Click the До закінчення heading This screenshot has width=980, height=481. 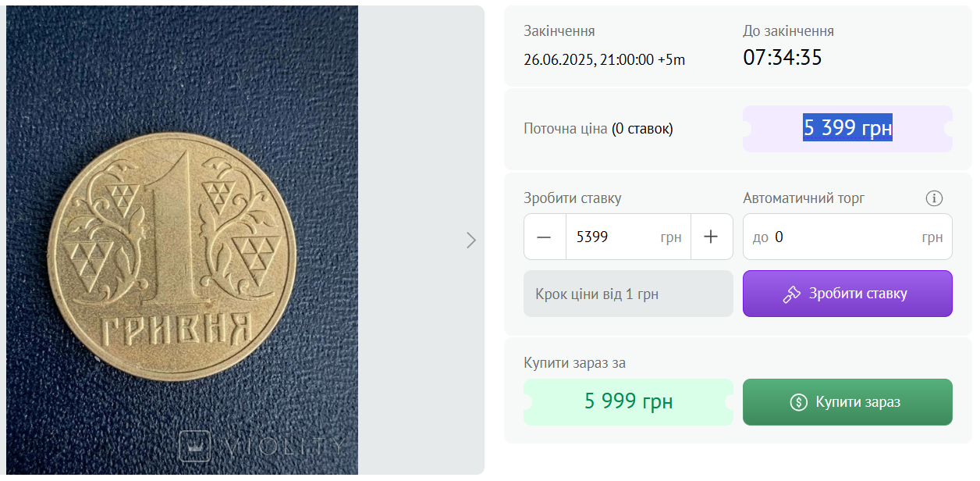[787, 30]
